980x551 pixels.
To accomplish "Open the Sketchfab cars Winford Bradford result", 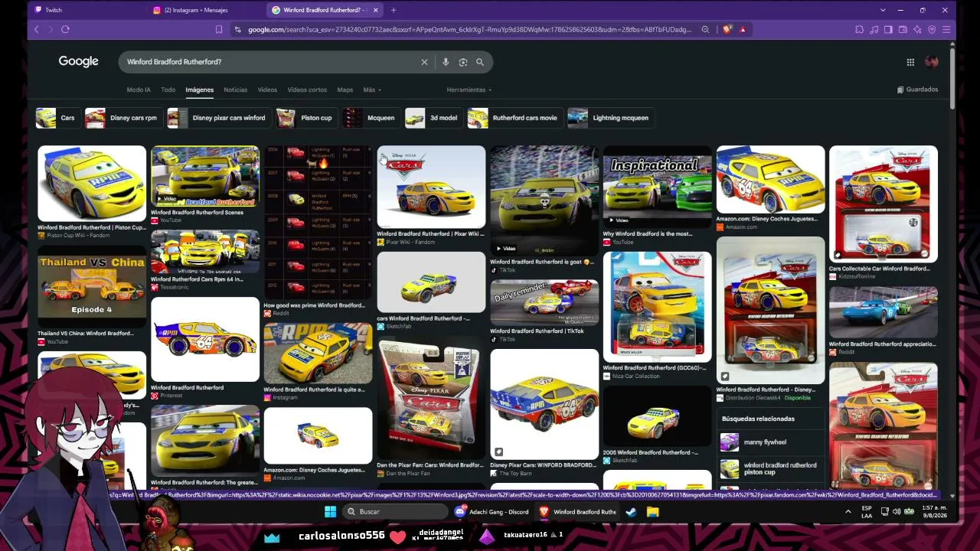I will click(x=431, y=282).
